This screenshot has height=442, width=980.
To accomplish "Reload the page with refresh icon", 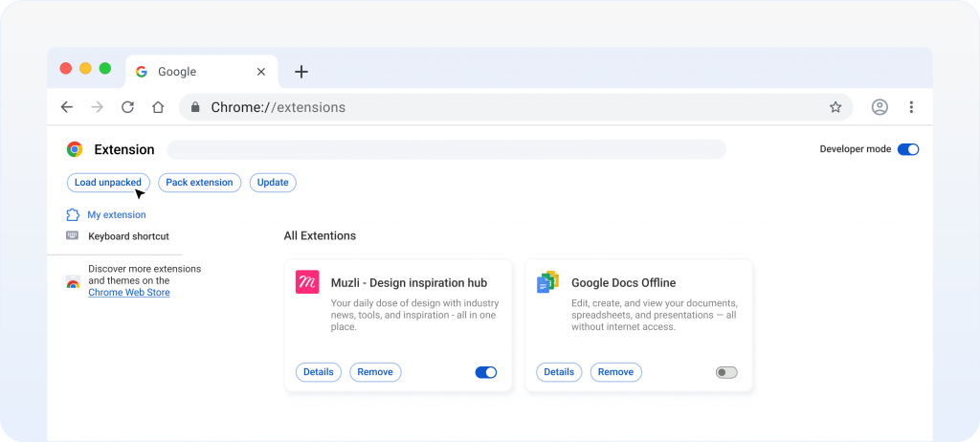I will [x=127, y=107].
